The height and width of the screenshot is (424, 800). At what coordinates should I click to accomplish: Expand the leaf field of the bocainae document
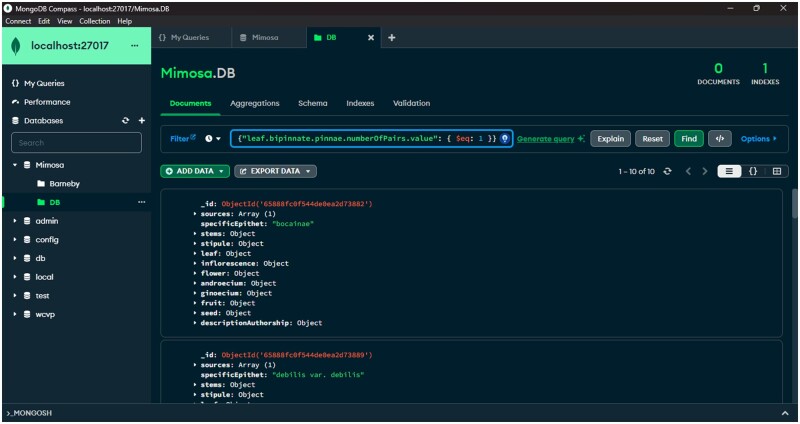pyautogui.click(x=195, y=254)
